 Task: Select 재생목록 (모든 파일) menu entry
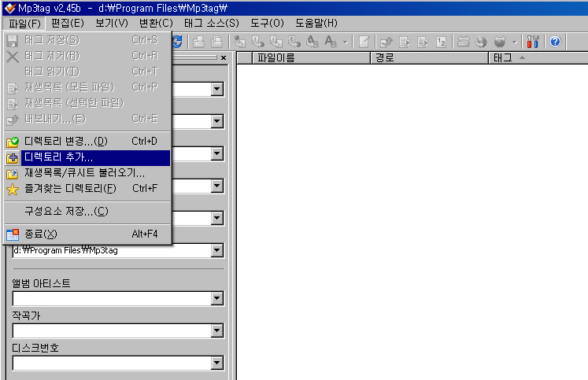(x=87, y=87)
